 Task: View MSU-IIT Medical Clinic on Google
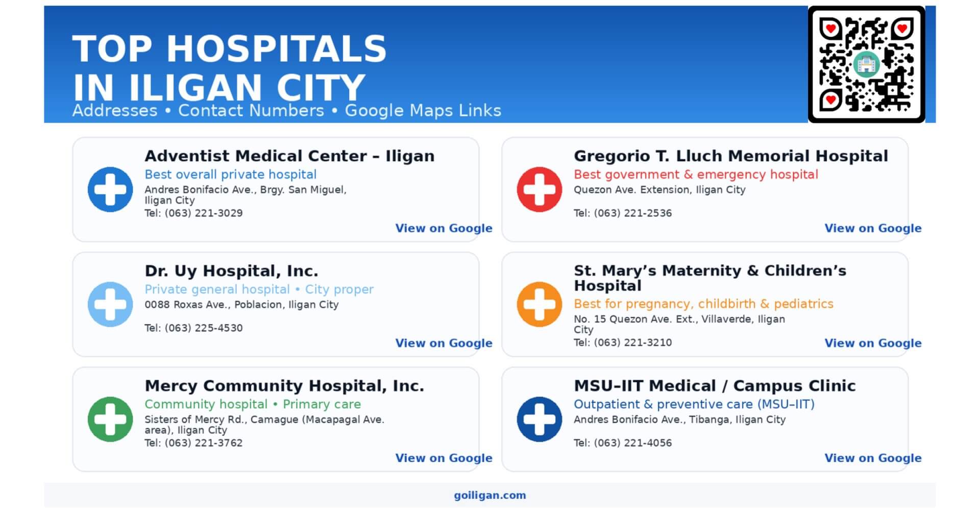(x=872, y=458)
